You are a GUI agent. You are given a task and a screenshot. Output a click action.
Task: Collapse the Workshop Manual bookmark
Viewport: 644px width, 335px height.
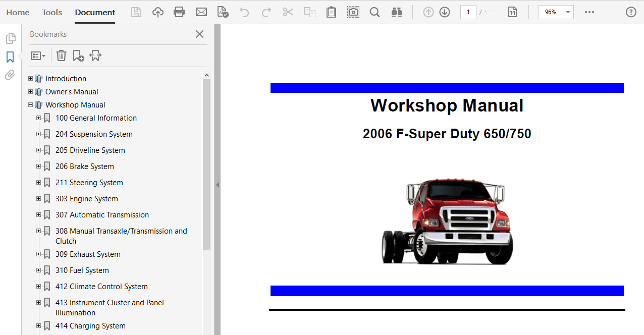(30, 104)
